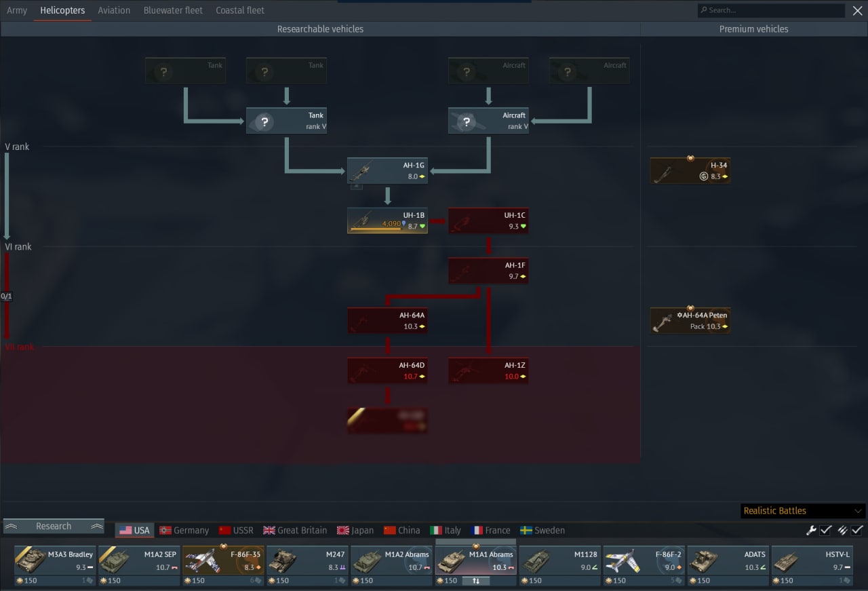Select HSTV-L crew slot

click(x=812, y=565)
